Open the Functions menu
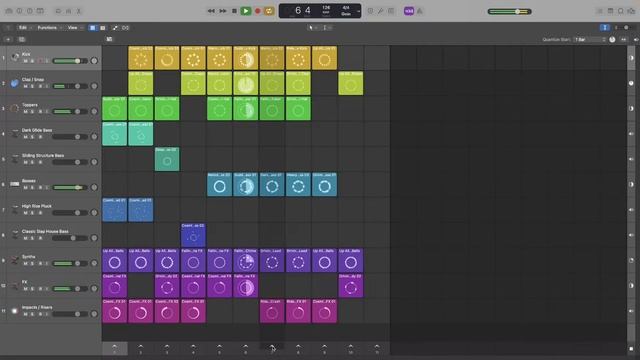 point(47,28)
